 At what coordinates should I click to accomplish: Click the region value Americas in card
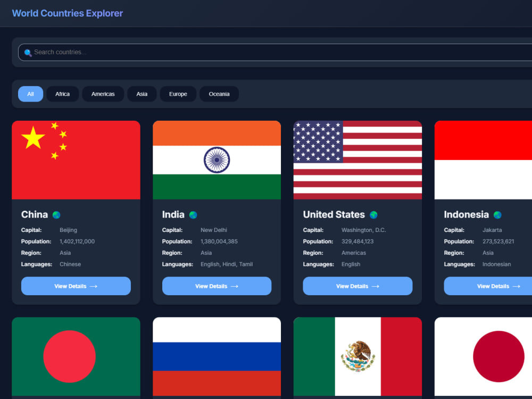click(x=354, y=253)
